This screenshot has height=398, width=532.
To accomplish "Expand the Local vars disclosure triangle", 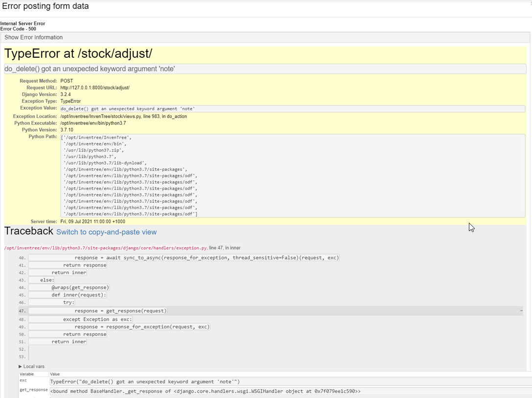I will click(x=29, y=366).
